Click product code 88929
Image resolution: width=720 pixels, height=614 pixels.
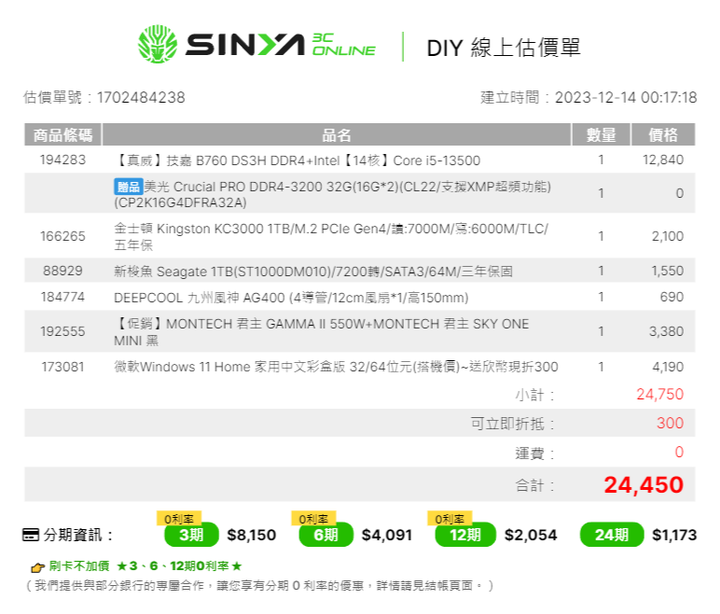click(63, 270)
